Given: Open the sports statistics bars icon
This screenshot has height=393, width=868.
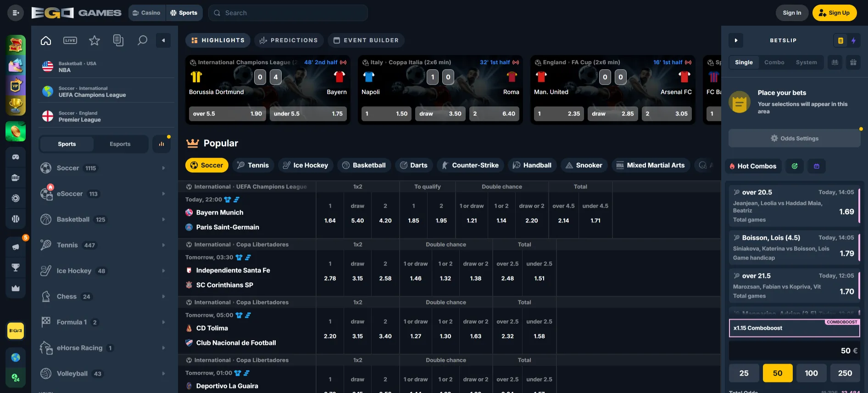Looking at the screenshot, I should pos(161,144).
